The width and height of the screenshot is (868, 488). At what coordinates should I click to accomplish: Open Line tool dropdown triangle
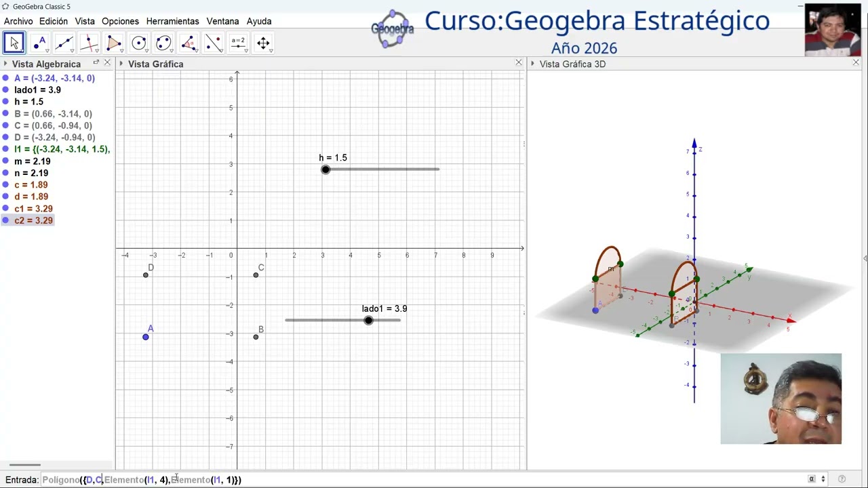73,52
